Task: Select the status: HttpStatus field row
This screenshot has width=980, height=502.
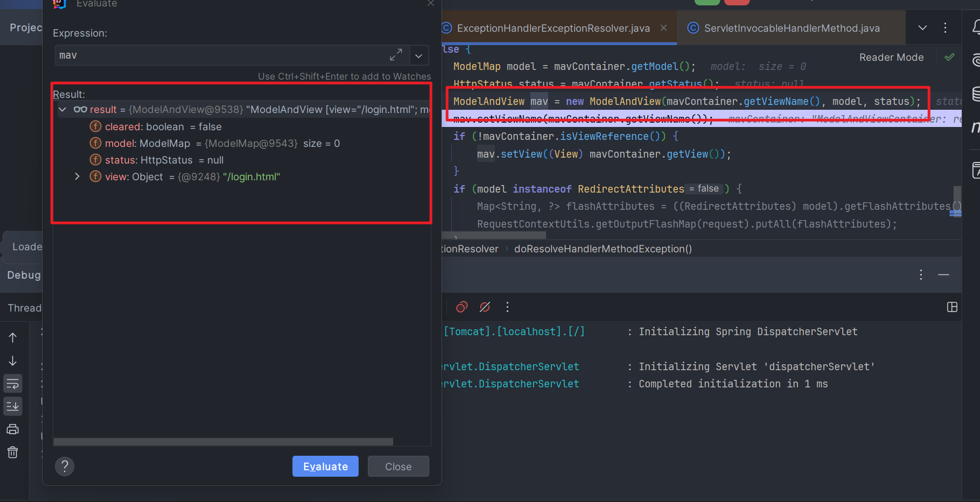Action: pos(242,160)
